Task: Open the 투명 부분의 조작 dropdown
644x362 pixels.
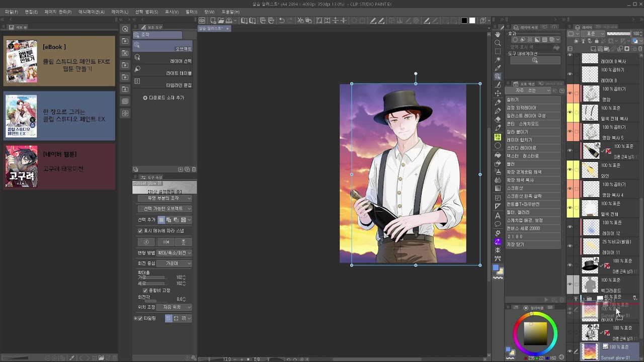Action: coord(165,198)
